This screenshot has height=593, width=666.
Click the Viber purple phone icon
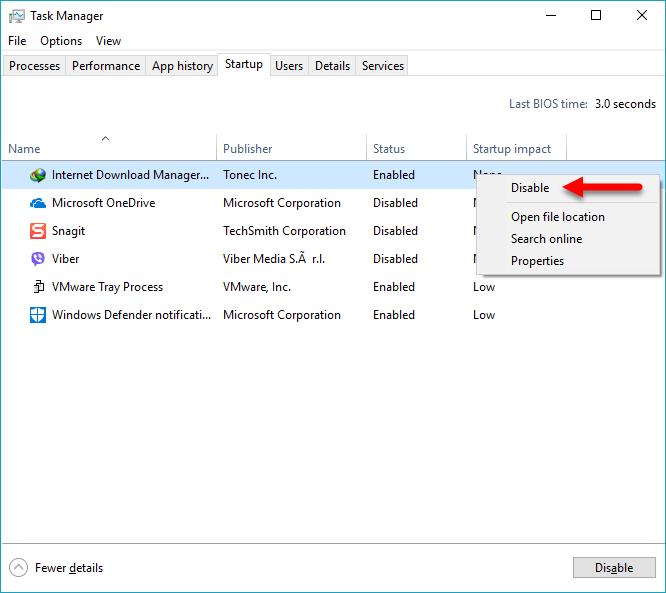pyautogui.click(x=38, y=259)
